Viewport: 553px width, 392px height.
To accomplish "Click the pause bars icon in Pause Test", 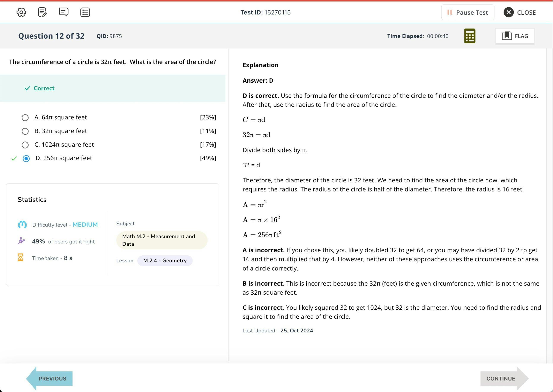I will point(450,12).
